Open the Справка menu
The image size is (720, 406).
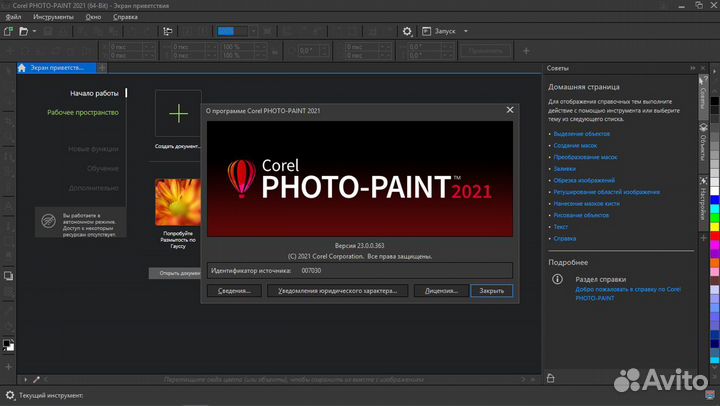pyautogui.click(x=125, y=17)
